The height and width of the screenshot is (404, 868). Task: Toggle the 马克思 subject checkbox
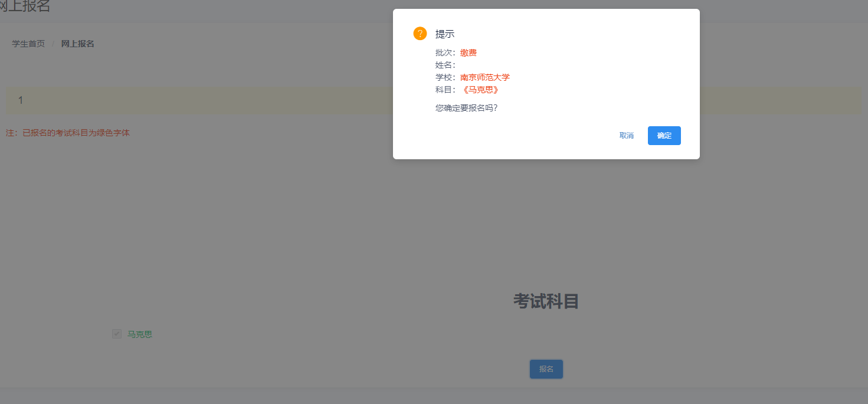click(117, 334)
